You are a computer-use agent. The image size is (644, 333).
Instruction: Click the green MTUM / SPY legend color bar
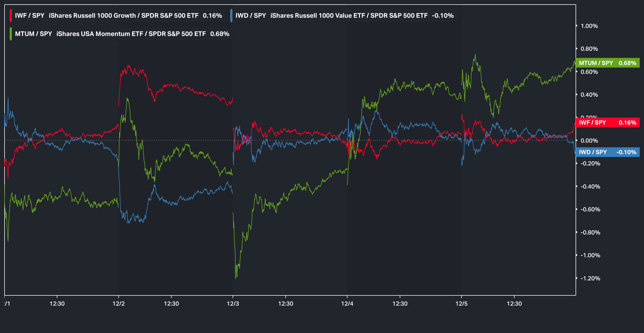coord(11,34)
